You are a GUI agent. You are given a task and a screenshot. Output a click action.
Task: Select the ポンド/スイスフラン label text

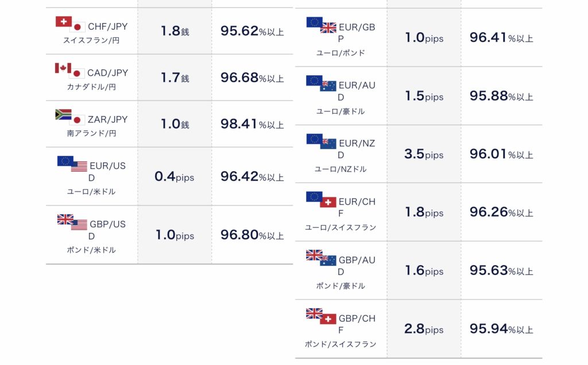pos(341,344)
